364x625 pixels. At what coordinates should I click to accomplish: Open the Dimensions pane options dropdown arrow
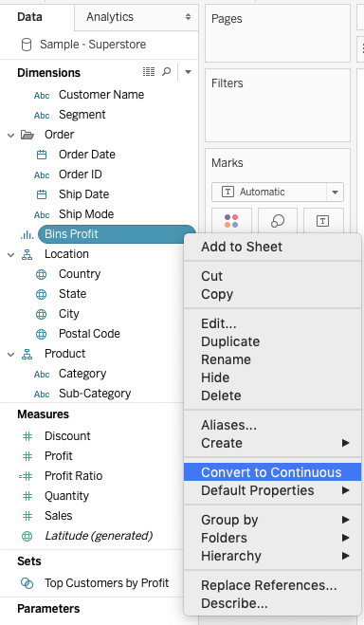188,72
